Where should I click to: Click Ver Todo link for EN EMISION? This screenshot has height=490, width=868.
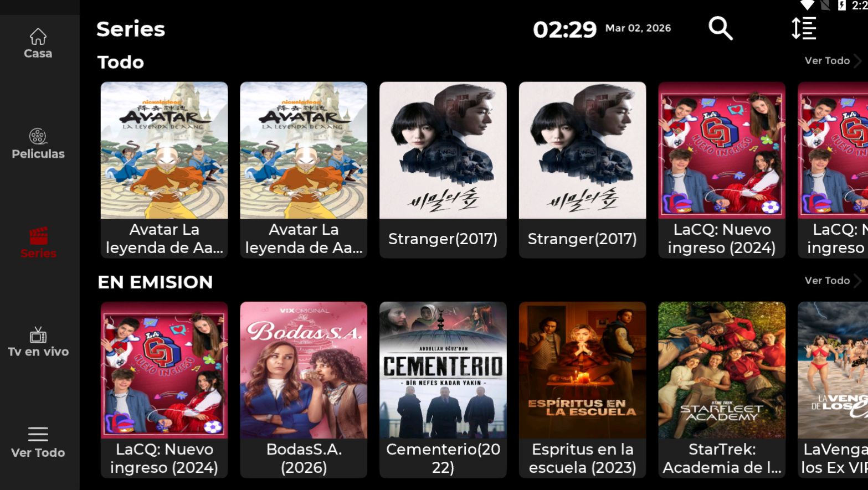point(827,281)
